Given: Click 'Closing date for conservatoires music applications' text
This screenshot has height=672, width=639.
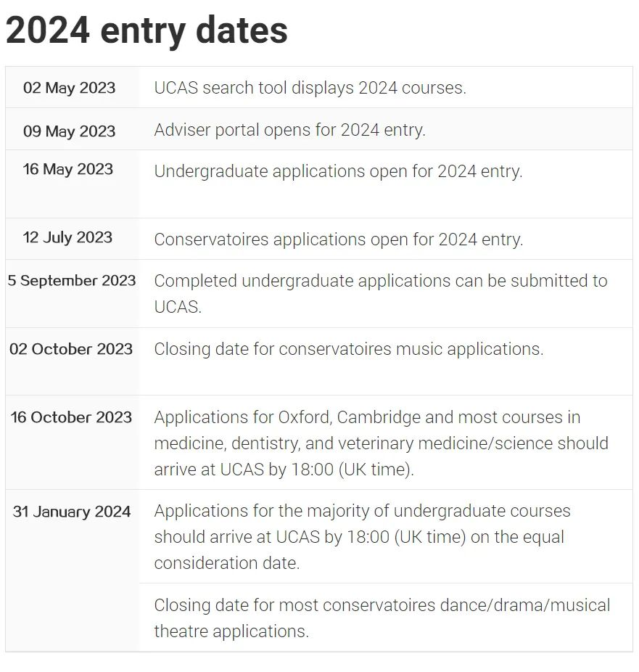Looking at the screenshot, I should pos(348,349).
